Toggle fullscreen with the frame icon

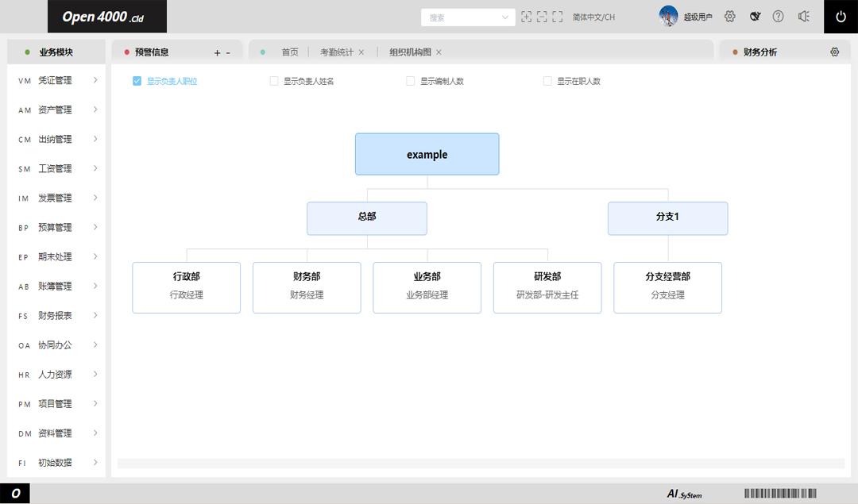click(x=557, y=17)
